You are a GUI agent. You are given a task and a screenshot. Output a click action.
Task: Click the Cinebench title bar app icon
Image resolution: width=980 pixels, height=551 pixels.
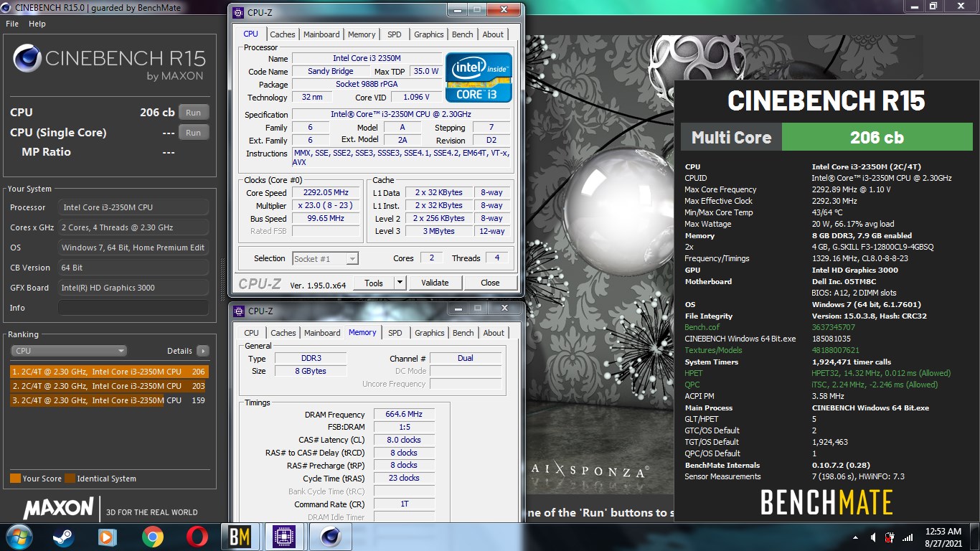(x=7, y=8)
